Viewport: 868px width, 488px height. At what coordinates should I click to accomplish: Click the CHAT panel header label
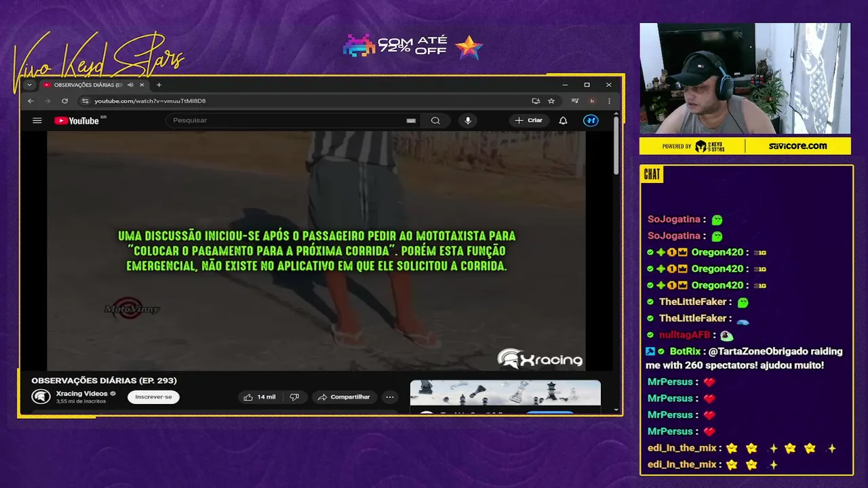[x=652, y=175]
